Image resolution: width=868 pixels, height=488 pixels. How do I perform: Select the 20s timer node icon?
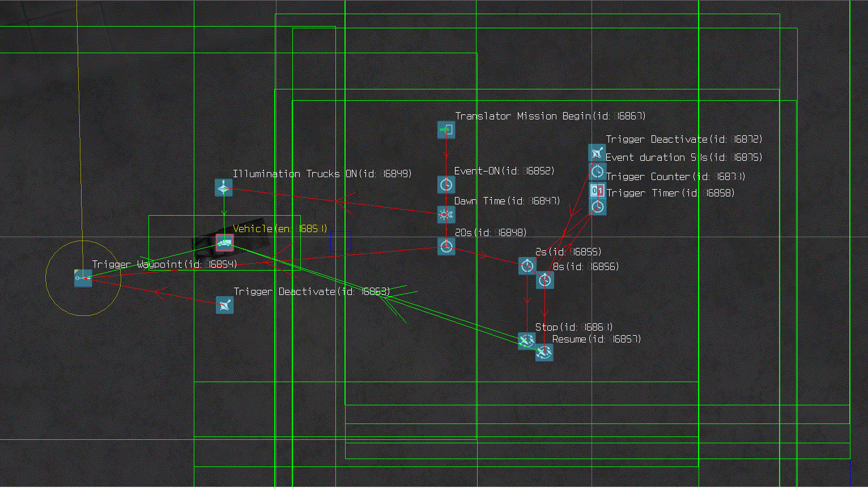coord(446,246)
